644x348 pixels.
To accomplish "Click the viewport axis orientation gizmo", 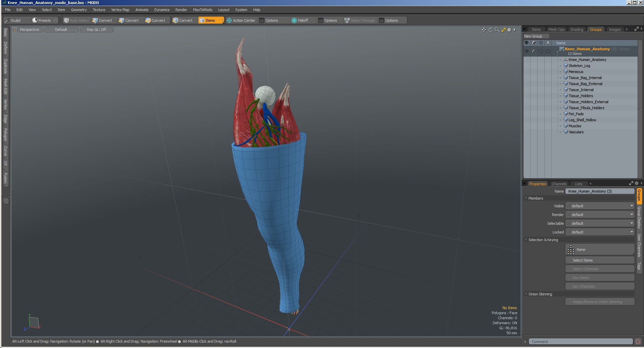I will tap(32, 323).
